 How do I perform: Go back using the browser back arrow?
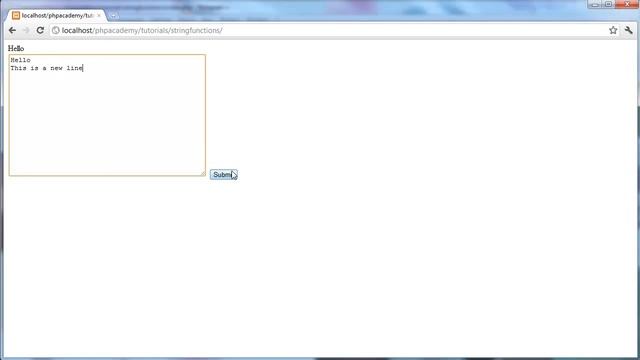pyautogui.click(x=12, y=31)
